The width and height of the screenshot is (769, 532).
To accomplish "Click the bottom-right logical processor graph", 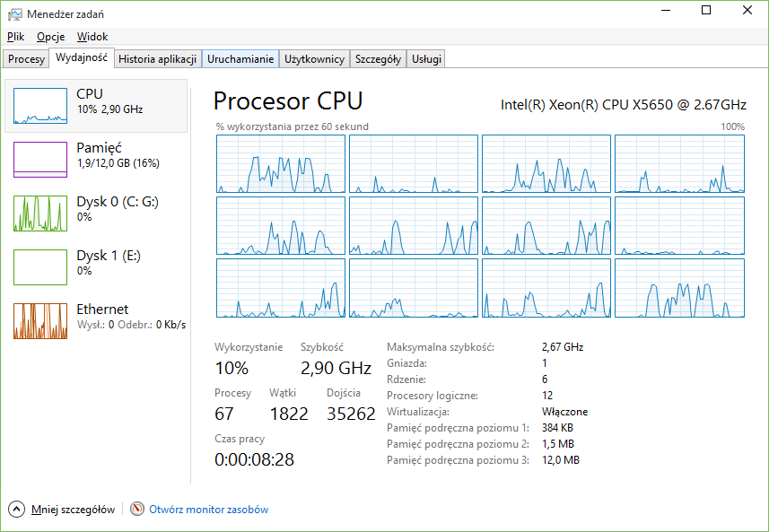I will tap(679, 288).
